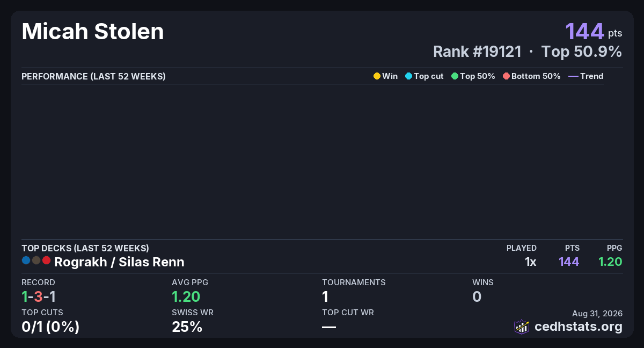Click the cedhstats.org logo icon
The image size is (644, 348).
(x=522, y=327)
